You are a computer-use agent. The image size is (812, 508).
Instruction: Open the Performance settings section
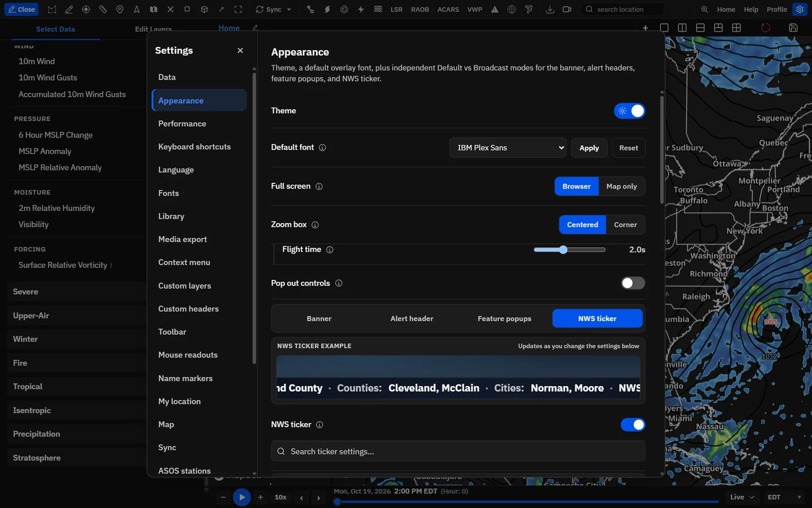[x=199, y=124]
